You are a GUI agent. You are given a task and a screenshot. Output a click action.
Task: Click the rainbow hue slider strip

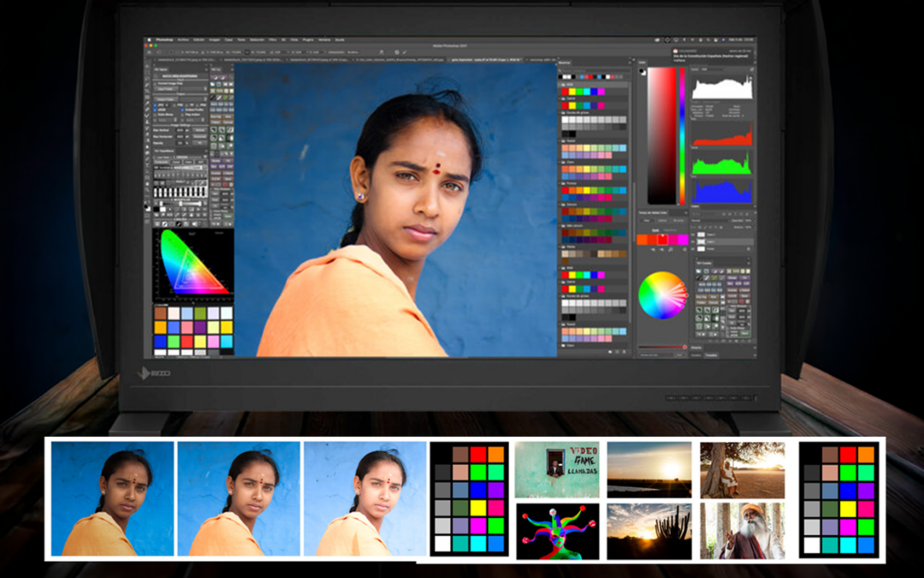pyautogui.click(x=683, y=135)
